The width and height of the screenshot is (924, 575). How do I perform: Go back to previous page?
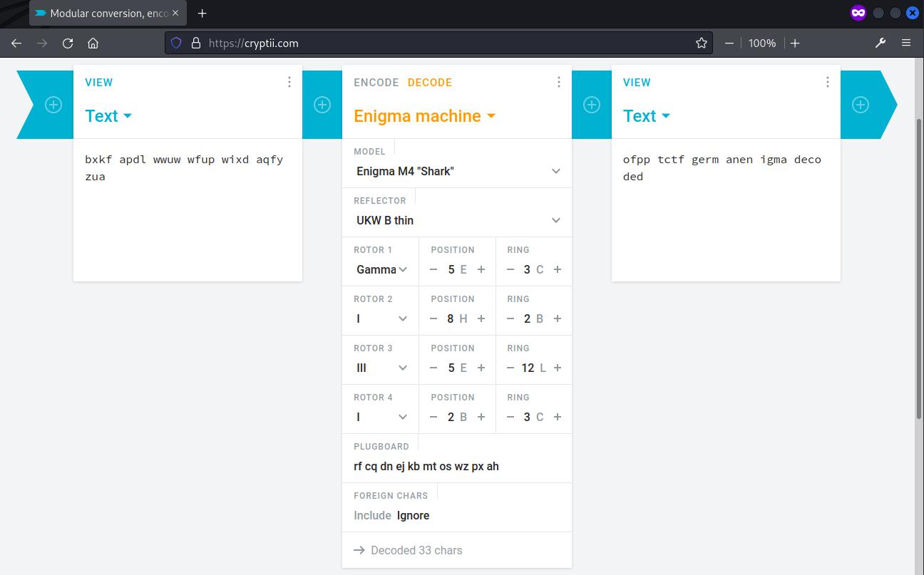(16, 43)
